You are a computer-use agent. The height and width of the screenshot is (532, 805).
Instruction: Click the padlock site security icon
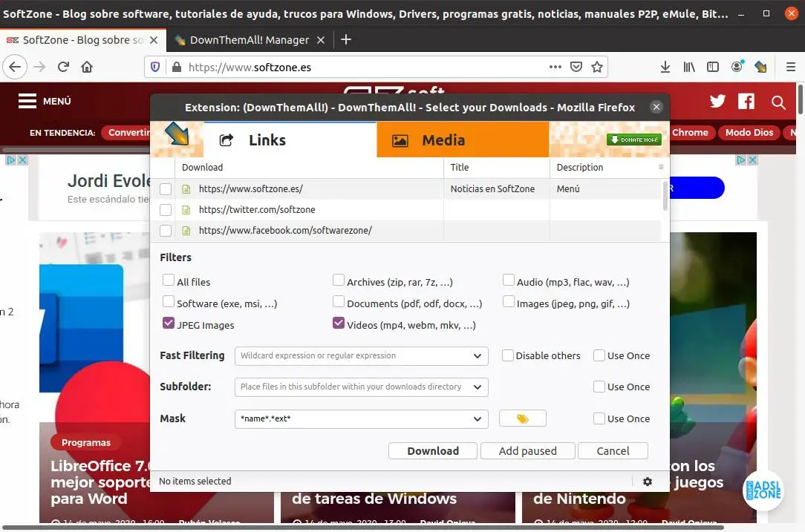click(176, 68)
